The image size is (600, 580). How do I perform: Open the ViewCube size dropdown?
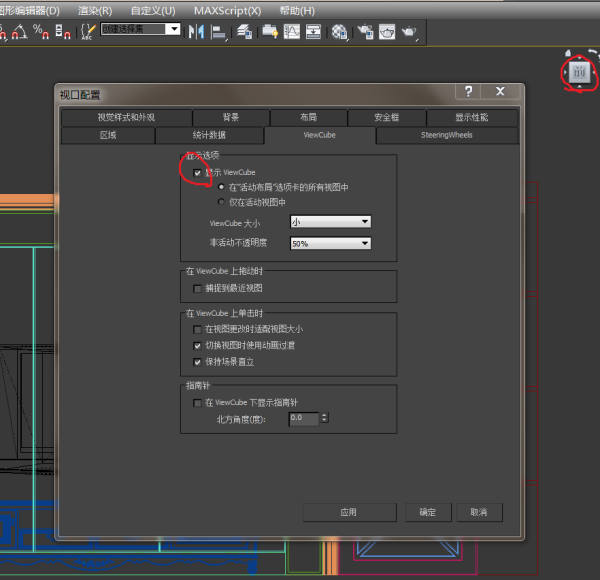[331, 222]
